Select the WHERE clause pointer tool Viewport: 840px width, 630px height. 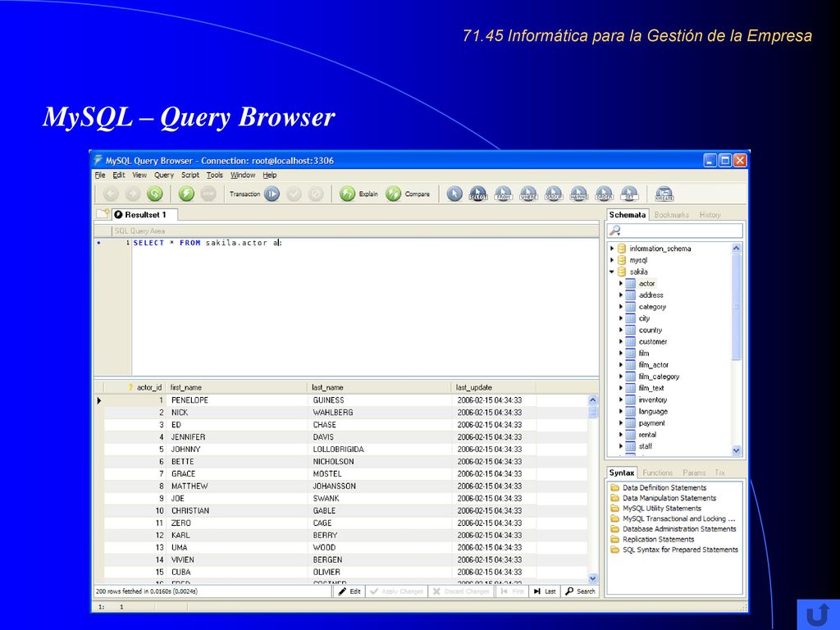(x=528, y=194)
